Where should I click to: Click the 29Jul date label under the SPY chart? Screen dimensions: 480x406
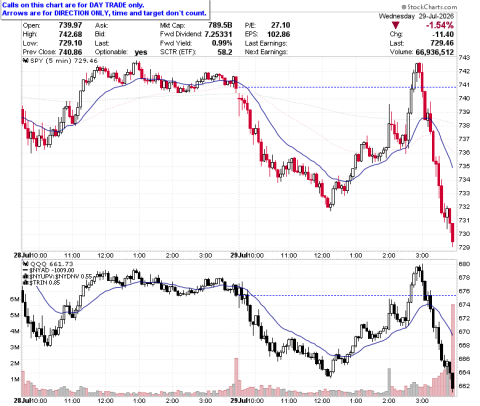pyautogui.click(x=239, y=255)
